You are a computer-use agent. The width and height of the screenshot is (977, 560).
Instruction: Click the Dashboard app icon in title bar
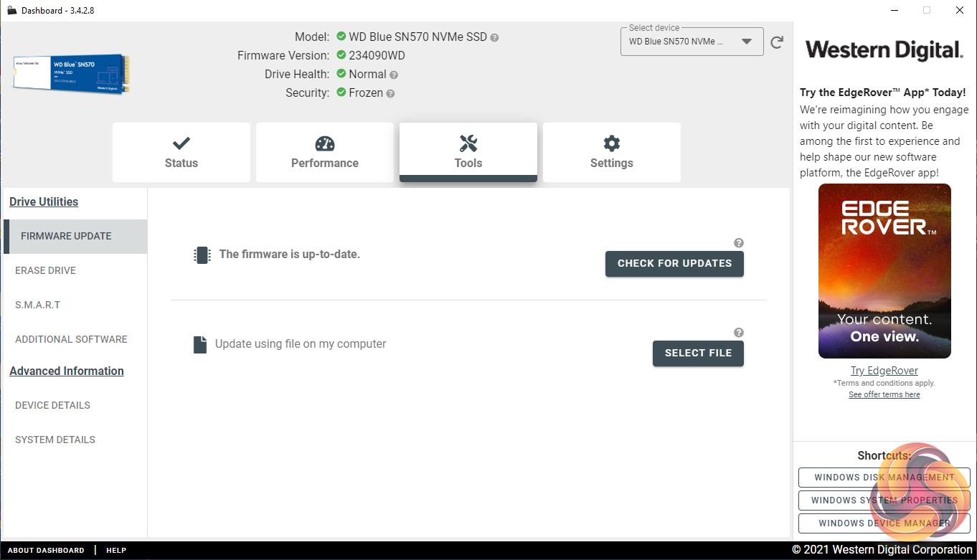[11, 10]
